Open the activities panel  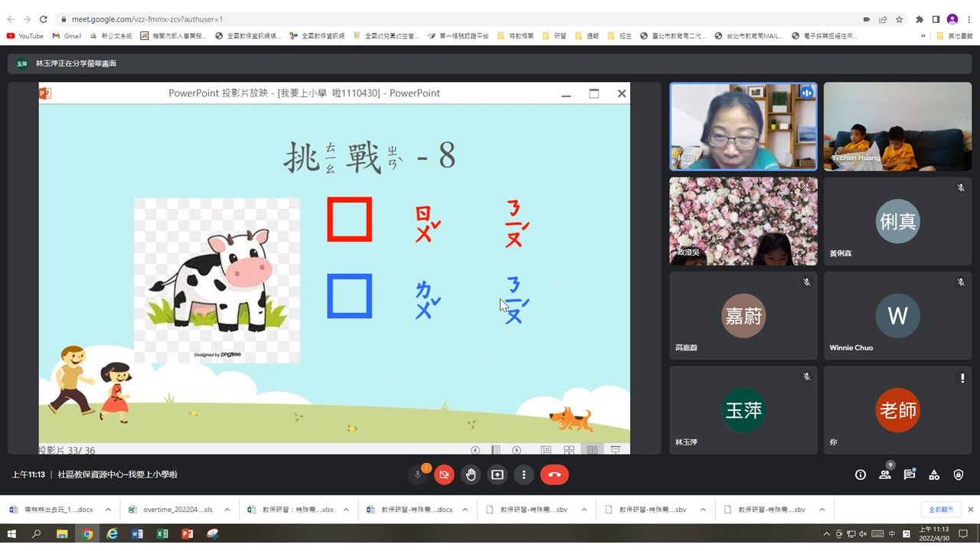[x=934, y=474]
